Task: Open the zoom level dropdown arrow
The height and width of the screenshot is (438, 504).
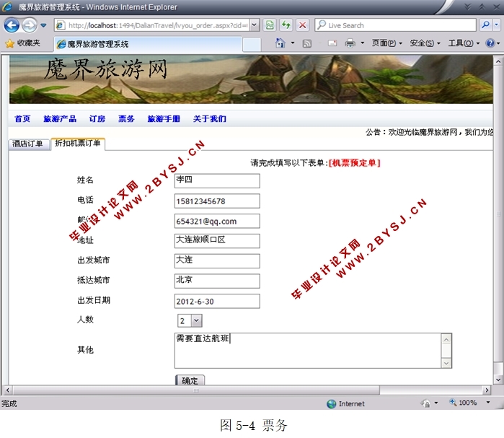Action: pyautogui.click(x=488, y=403)
